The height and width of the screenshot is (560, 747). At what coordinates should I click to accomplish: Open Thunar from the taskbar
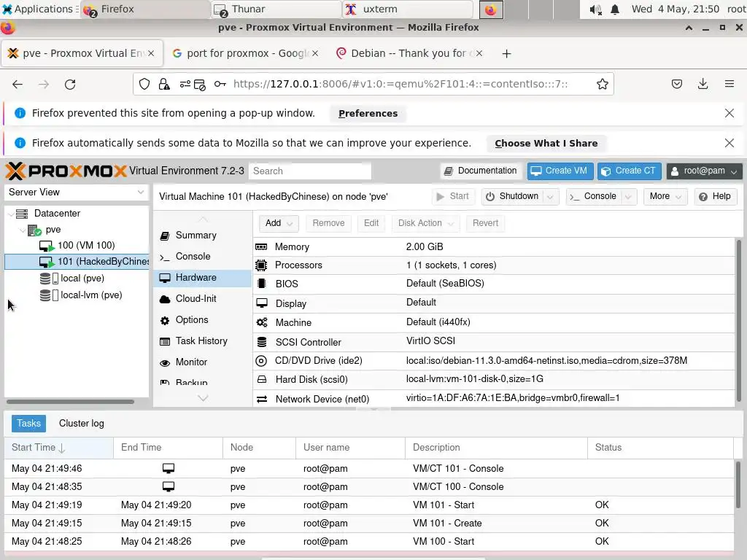[276, 9]
